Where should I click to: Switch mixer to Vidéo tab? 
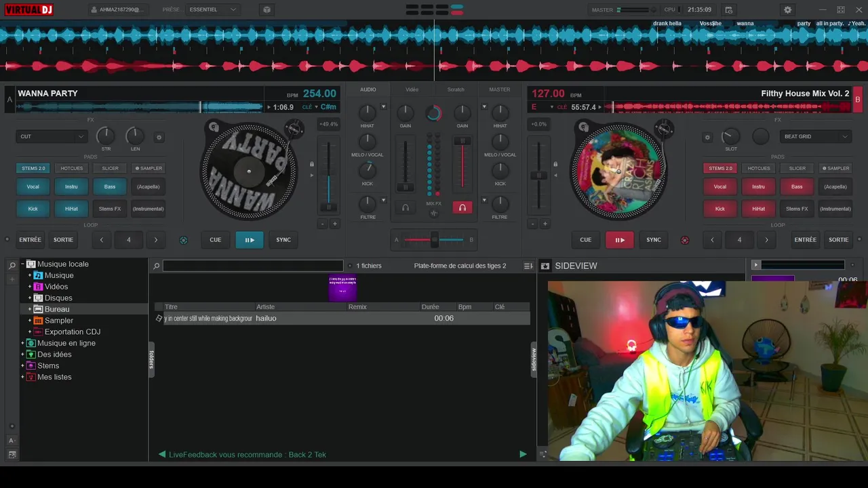(x=412, y=89)
